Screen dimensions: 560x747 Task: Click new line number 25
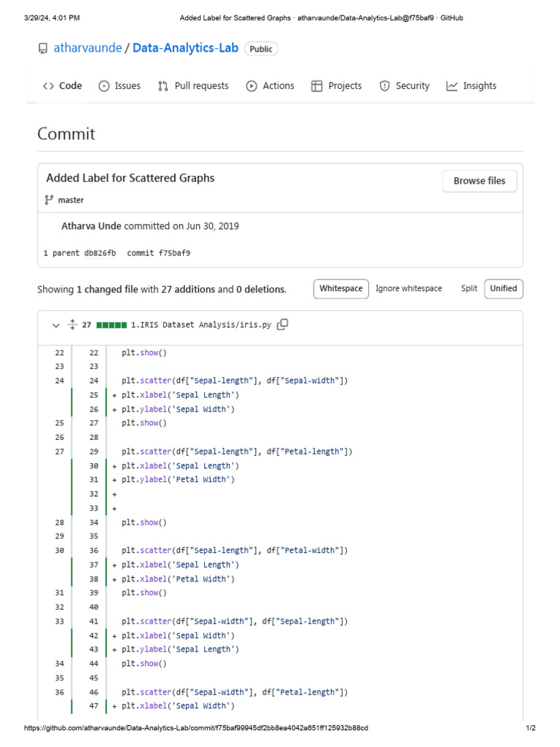pyautogui.click(x=94, y=395)
